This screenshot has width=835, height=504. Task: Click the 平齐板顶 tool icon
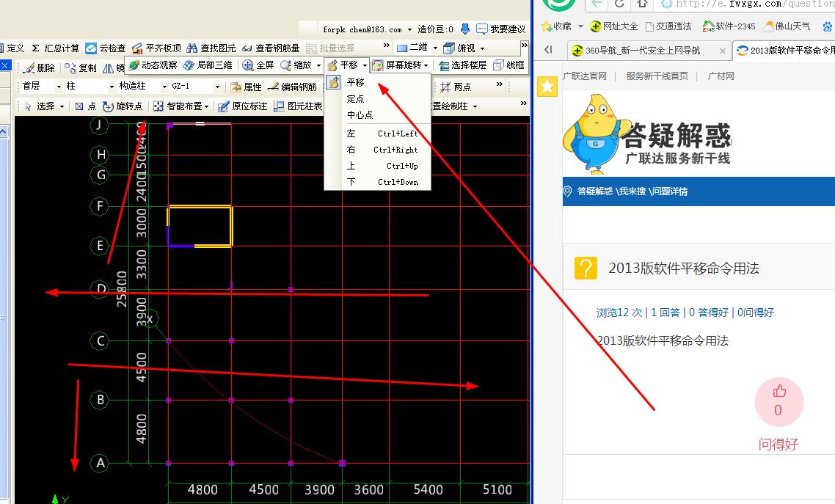[137, 48]
